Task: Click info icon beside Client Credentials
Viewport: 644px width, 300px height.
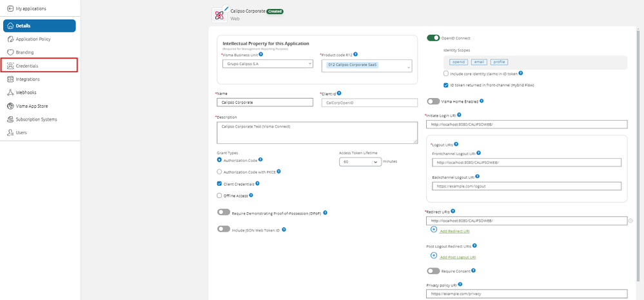Action: coord(257,183)
